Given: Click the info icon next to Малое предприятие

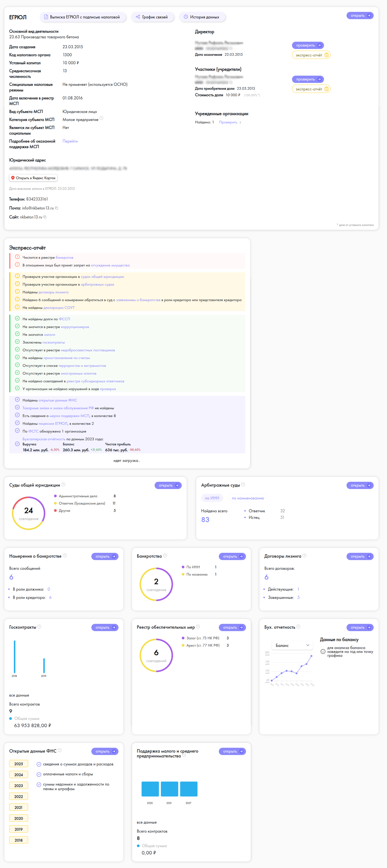Looking at the screenshot, I should click(101, 118).
